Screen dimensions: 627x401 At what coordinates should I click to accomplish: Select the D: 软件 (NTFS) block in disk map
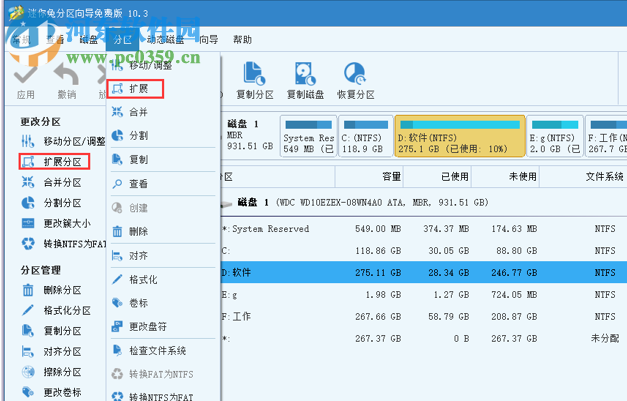[x=459, y=137]
